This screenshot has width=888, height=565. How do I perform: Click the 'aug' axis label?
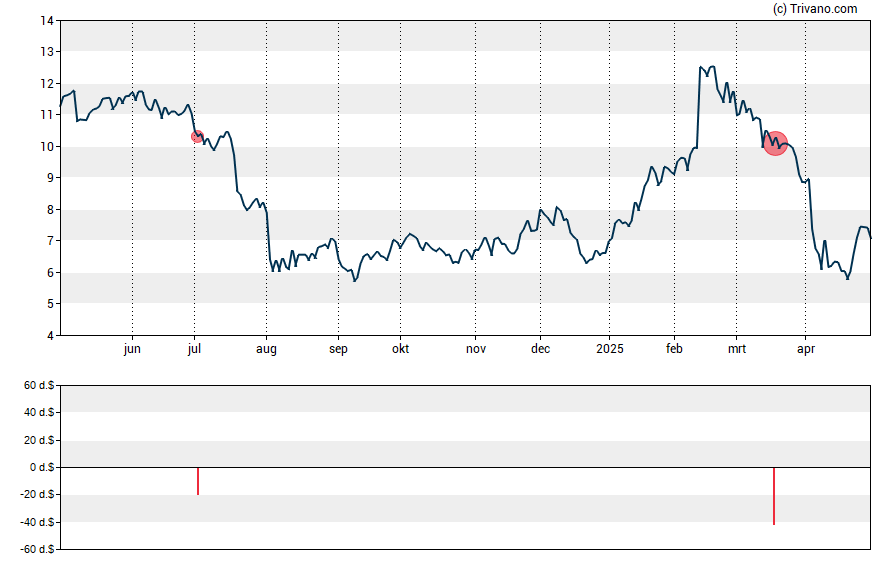[266, 349]
